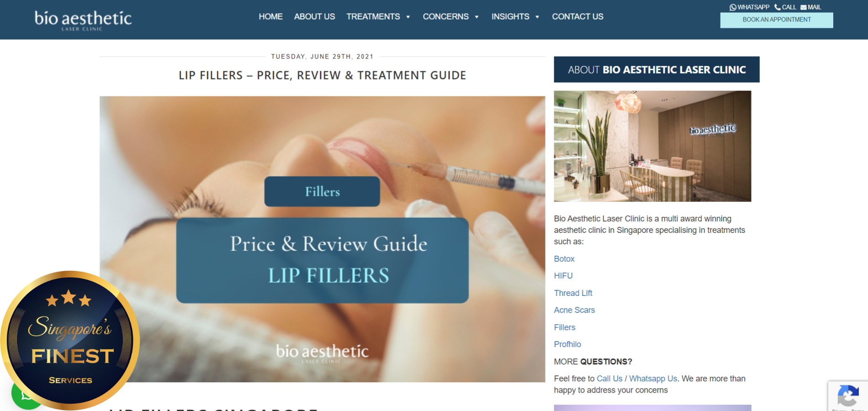This screenshot has height=411, width=868.
Task: Click the bio aesthetic logo
Action: tap(83, 20)
